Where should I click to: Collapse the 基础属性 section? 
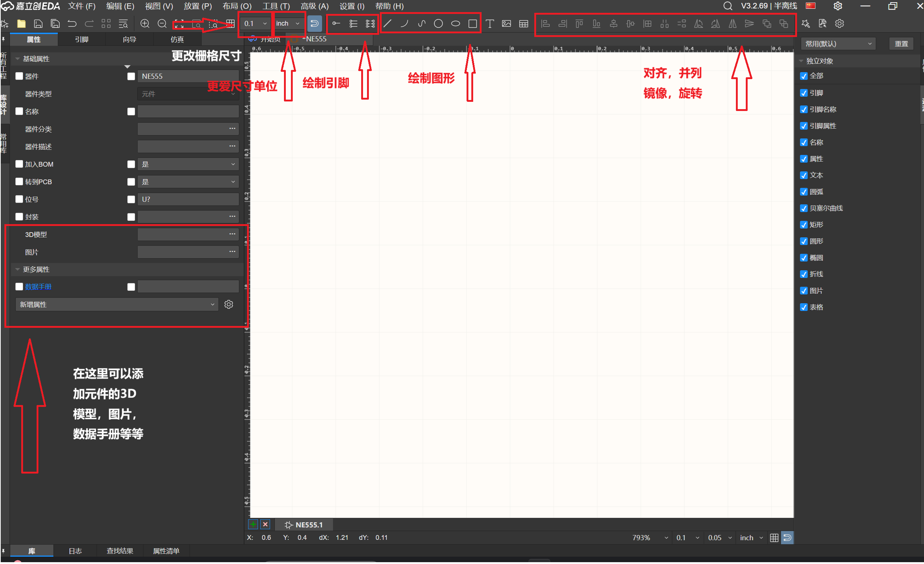[x=18, y=59]
